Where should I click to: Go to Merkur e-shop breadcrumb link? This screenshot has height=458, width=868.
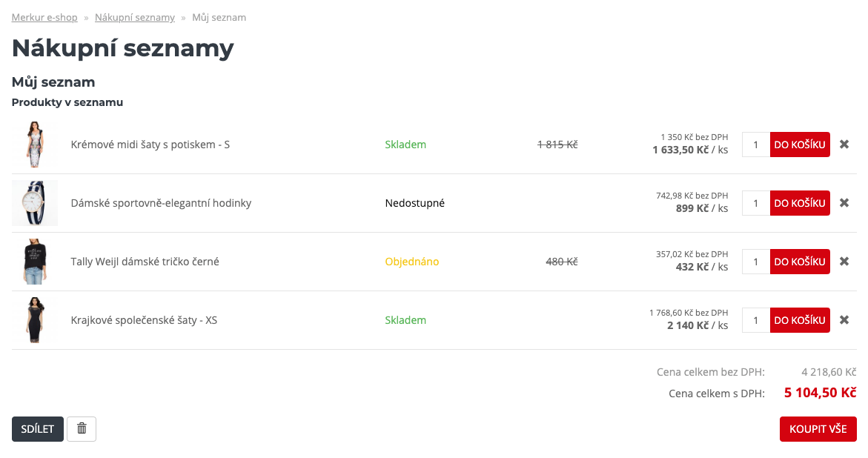click(x=44, y=18)
